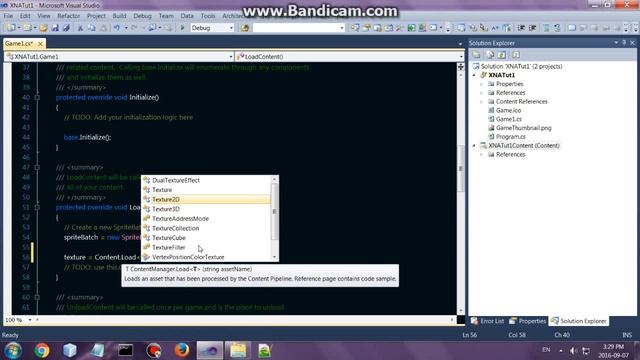This screenshot has height=360, width=640.
Task: Click the Find in Files toolbar icon
Action: pyautogui.click(x=245, y=28)
